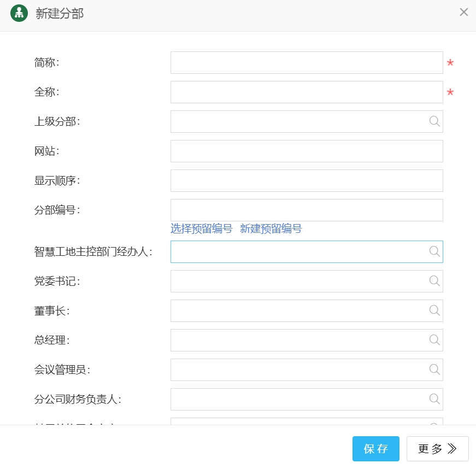This screenshot has height=469, width=476.
Task: Click the 选择预留编号 link
Action: coord(201,229)
